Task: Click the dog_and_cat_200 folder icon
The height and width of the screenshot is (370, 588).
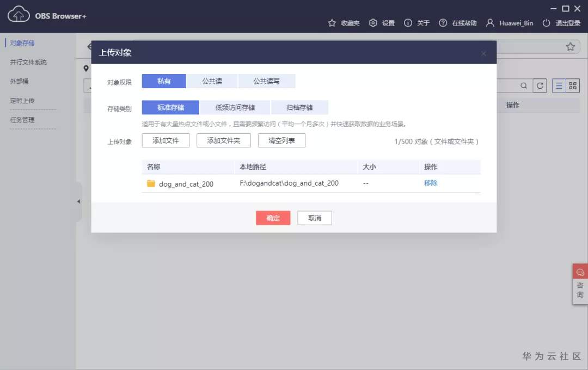Action: point(151,183)
